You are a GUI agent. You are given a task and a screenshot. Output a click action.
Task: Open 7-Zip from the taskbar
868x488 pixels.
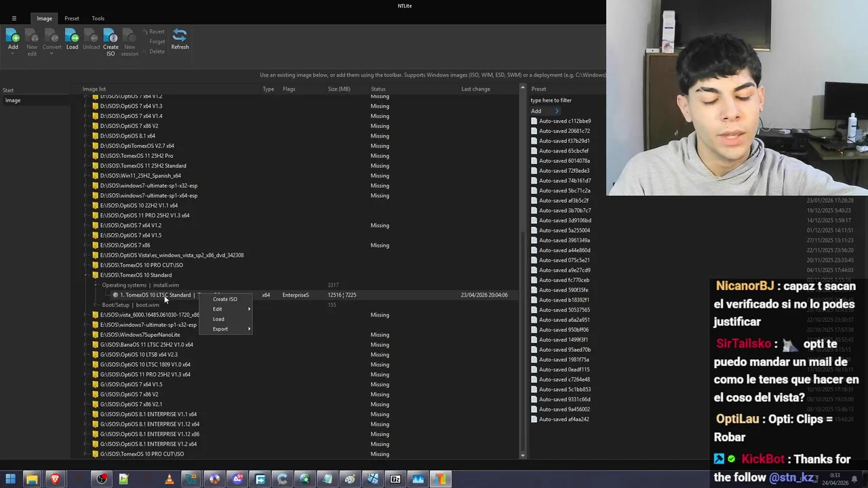(x=395, y=479)
